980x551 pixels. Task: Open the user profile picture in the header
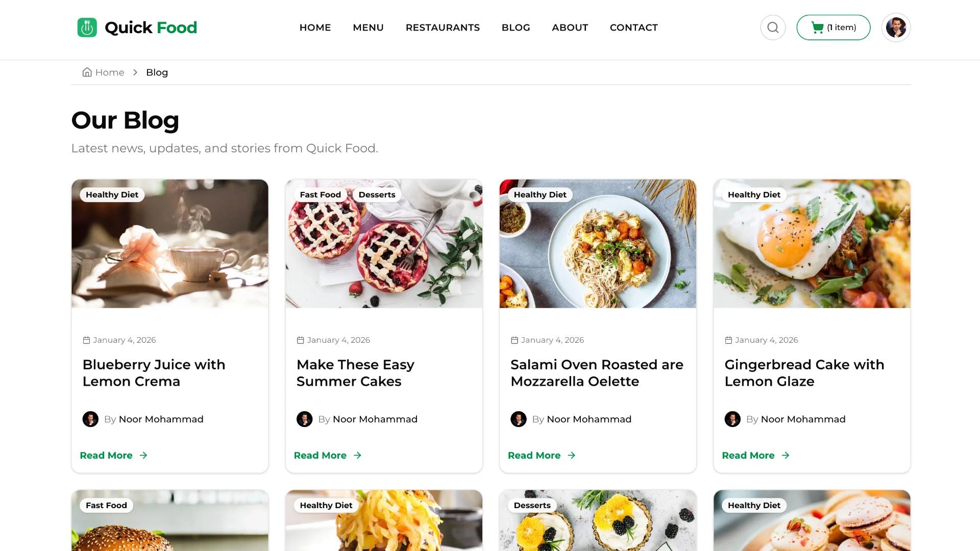click(x=896, y=27)
